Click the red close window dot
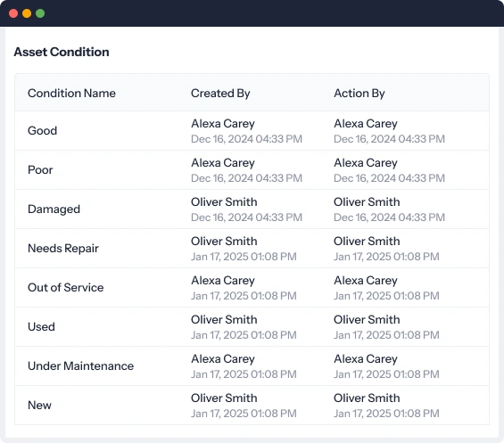Image resolution: width=504 pixels, height=443 pixels. pos(13,13)
